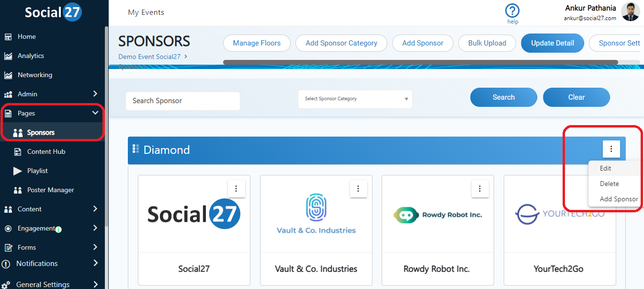The height and width of the screenshot is (289, 644).
Task: Open Rowdy Robot Inc. card options menu
Action: (x=480, y=189)
